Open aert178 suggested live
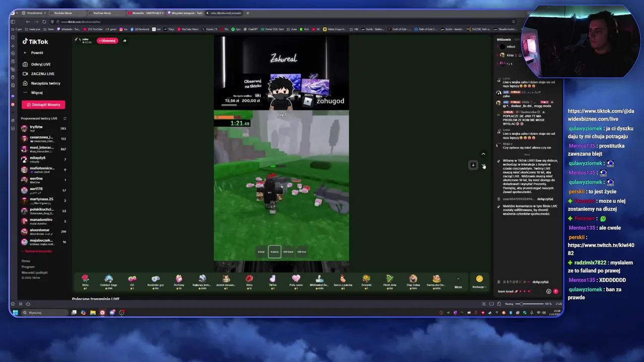Screen dimensions: 644x362 coord(43,190)
